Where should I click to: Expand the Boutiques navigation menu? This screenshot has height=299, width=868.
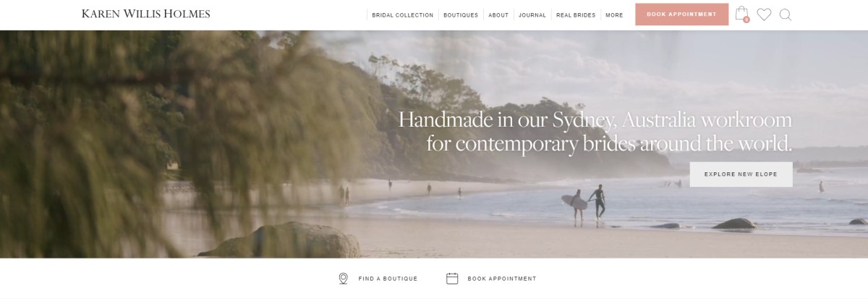pyautogui.click(x=461, y=15)
